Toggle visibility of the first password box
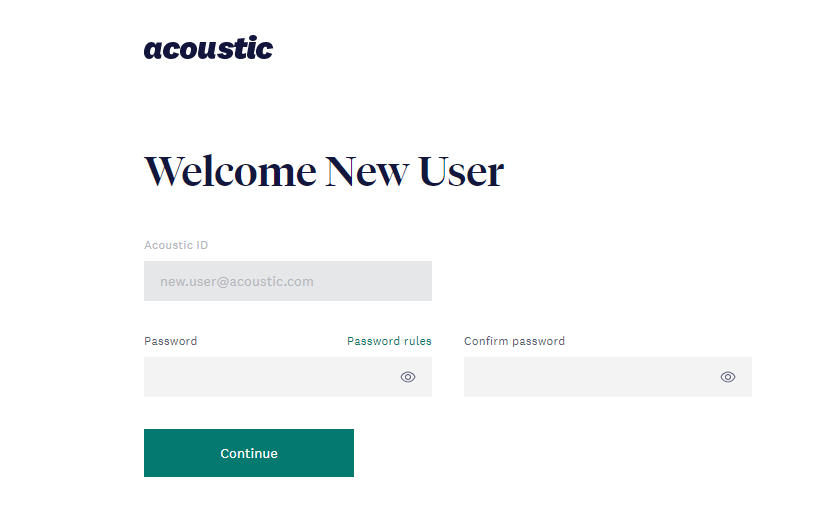 click(408, 377)
